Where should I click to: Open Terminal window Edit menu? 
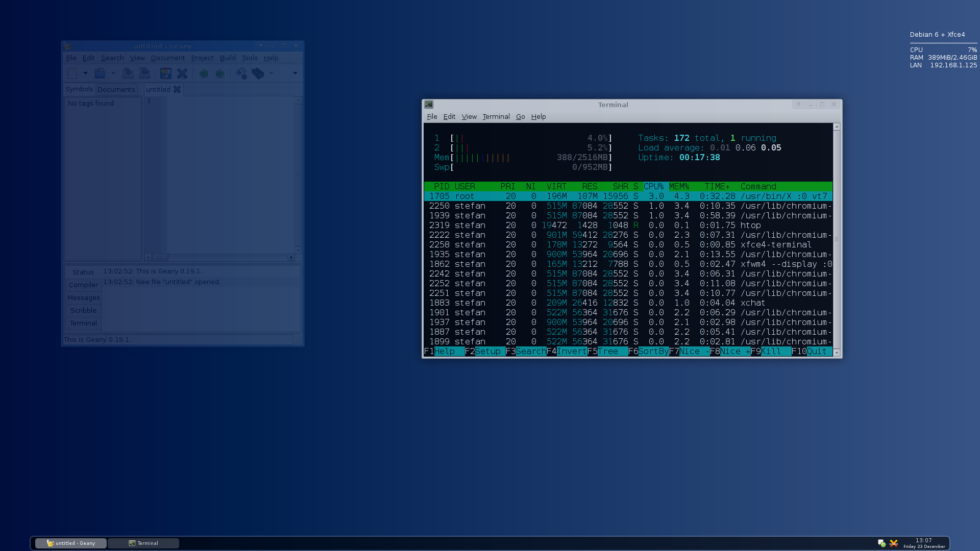449,116
